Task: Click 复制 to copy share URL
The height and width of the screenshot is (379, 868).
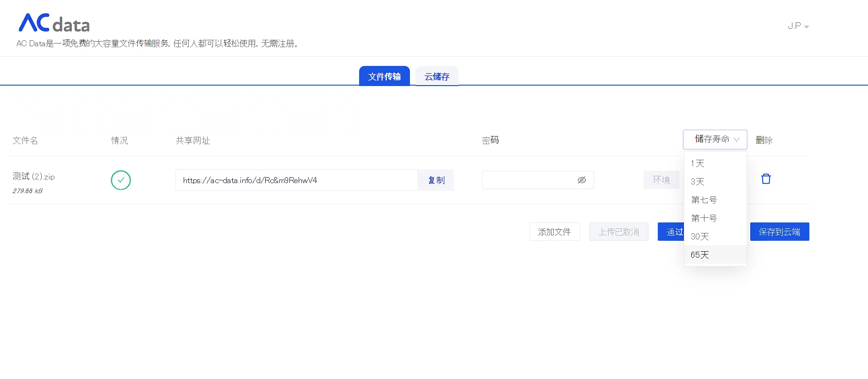Action: 436,180
